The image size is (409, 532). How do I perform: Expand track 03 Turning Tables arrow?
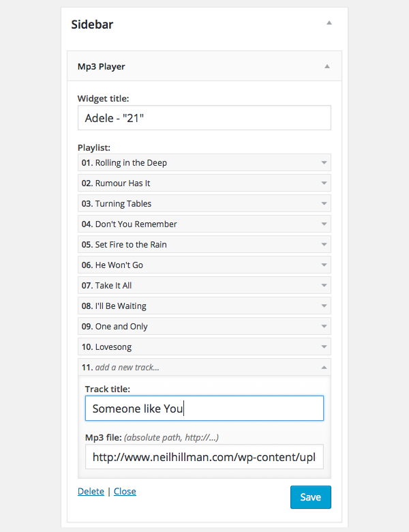(324, 203)
